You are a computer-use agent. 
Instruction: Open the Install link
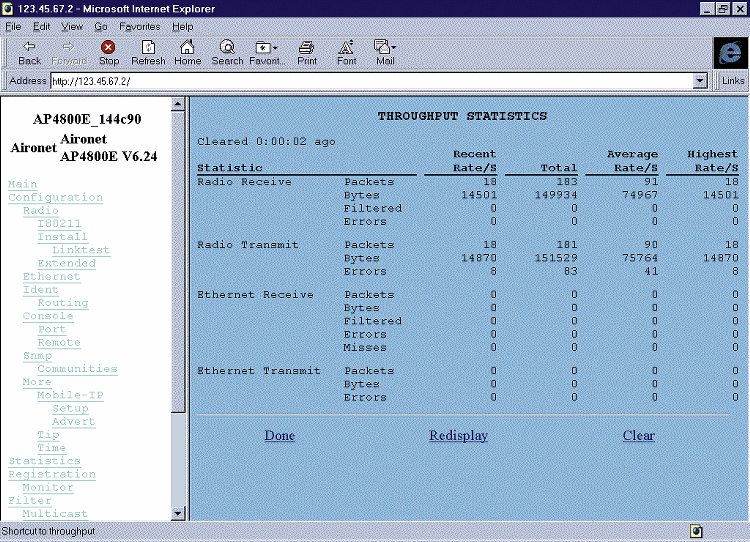62,237
